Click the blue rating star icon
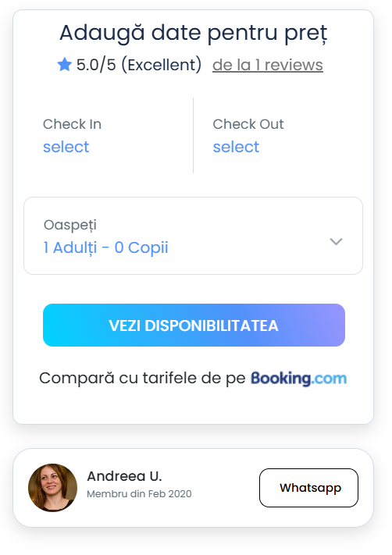Viewport: 392px width, 555px height. click(65, 65)
